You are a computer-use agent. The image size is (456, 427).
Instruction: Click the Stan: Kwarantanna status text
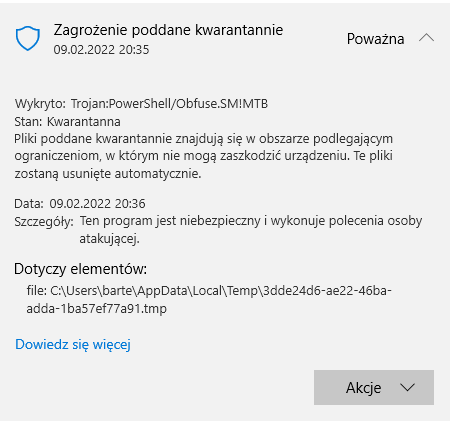pyautogui.click(x=67, y=122)
